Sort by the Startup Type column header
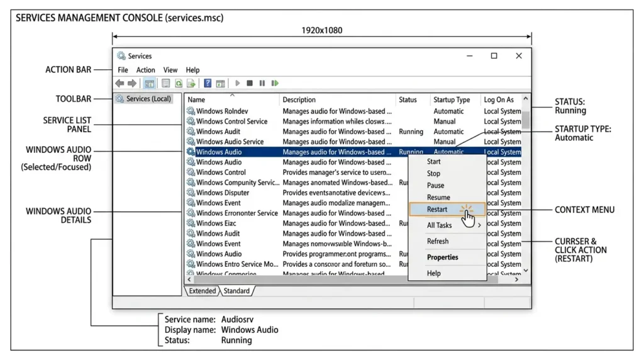Image resolution: width=644 pixels, height=360 pixels. point(455,99)
